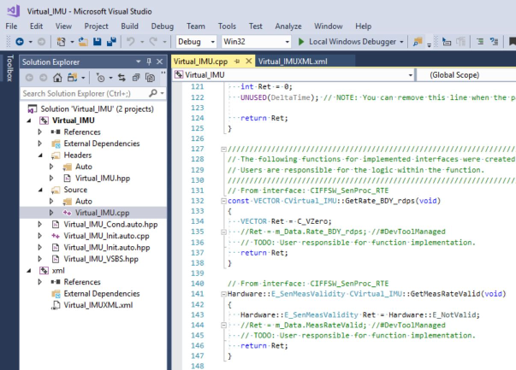This screenshot has height=370, width=516.
Task: Click the Redo toolbar icon
Action: click(153, 42)
